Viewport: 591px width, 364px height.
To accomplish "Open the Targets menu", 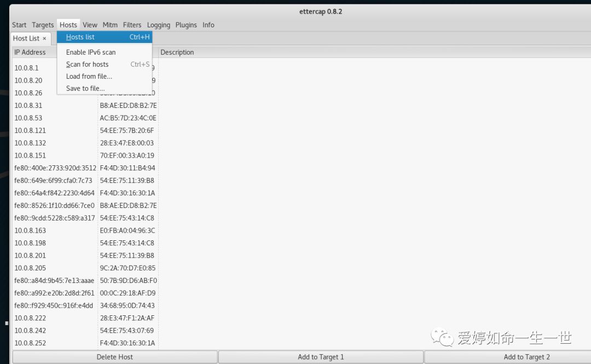I will (x=43, y=25).
